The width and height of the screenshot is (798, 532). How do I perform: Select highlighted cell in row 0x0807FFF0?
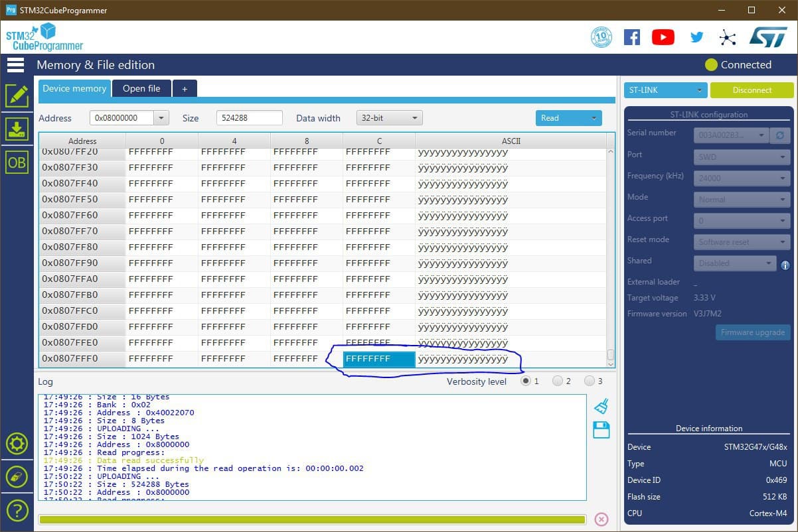click(379, 359)
